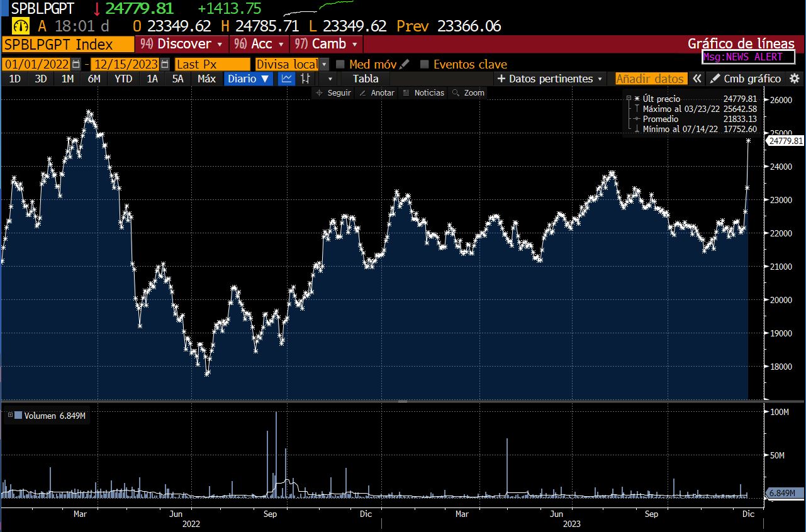Click the SPBLPGPT Index ticker field

[68, 44]
